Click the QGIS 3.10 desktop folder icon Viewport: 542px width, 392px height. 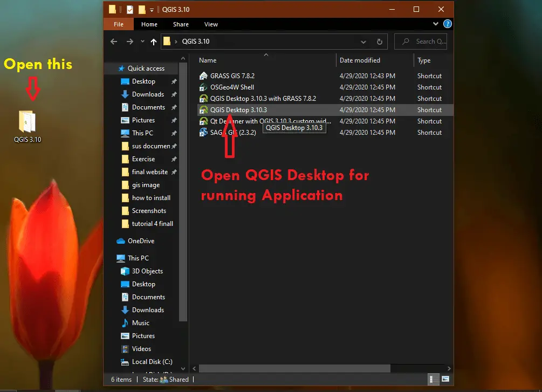pos(28,122)
